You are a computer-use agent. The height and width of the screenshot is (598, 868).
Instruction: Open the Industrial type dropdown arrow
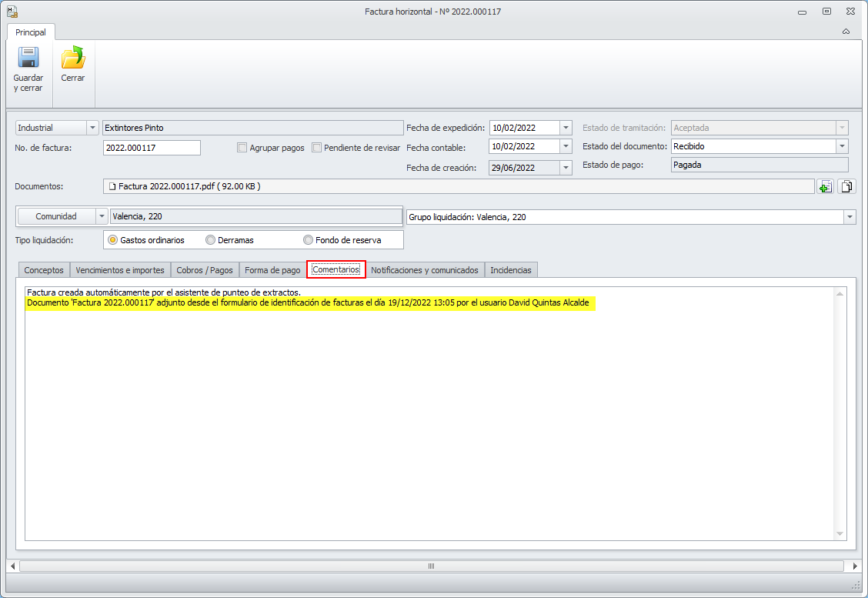[x=92, y=128]
